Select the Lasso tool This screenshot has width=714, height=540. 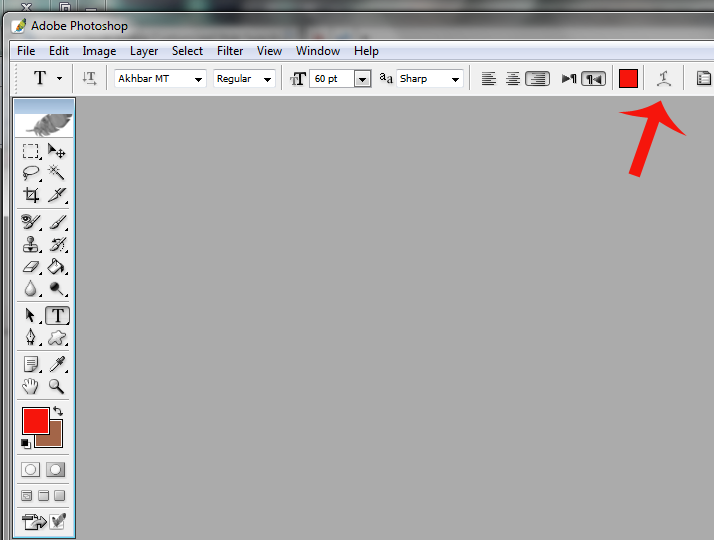pyautogui.click(x=31, y=172)
